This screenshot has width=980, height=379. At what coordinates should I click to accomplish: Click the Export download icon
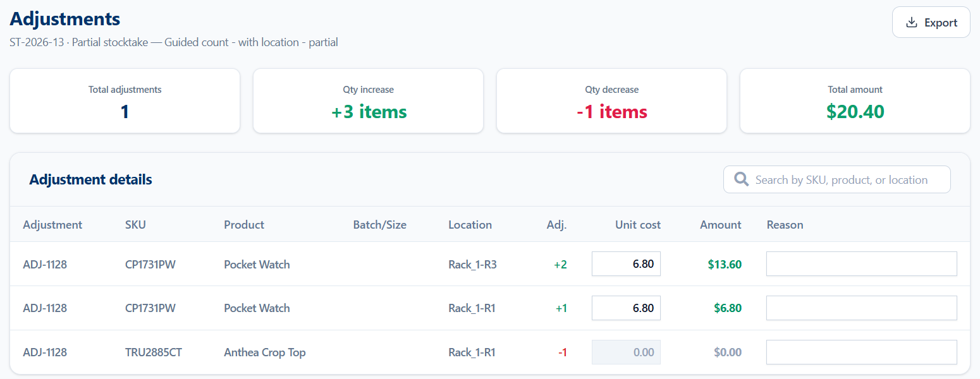911,23
